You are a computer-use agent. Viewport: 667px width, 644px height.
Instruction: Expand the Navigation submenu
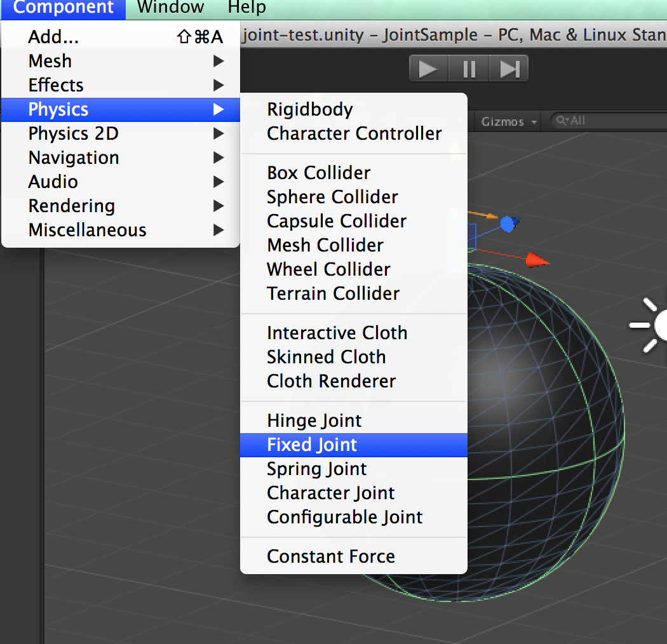click(121, 158)
